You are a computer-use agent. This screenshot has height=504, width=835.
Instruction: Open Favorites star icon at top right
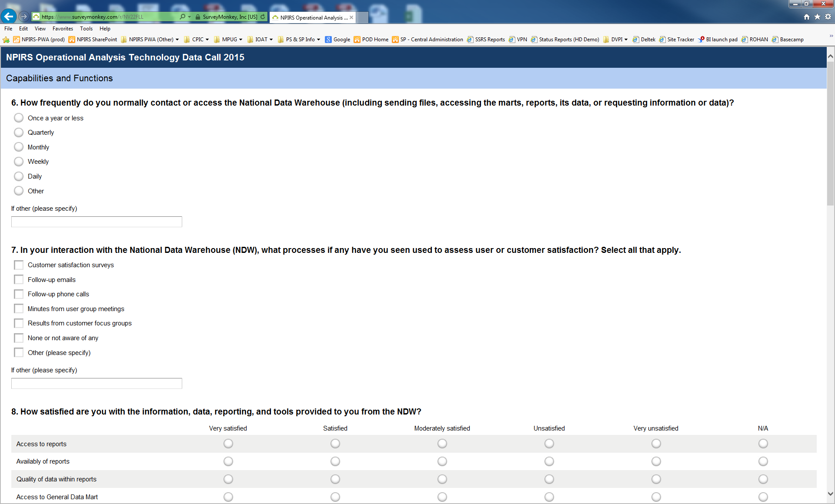pyautogui.click(x=817, y=17)
